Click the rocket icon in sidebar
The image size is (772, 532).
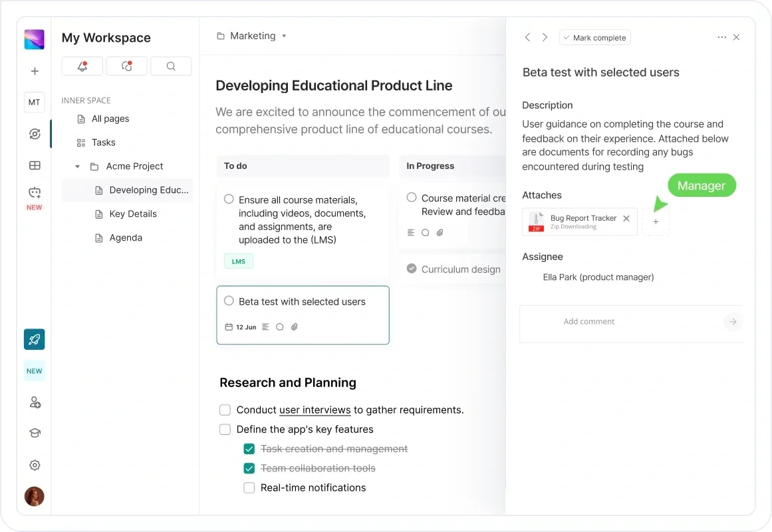coord(34,339)
